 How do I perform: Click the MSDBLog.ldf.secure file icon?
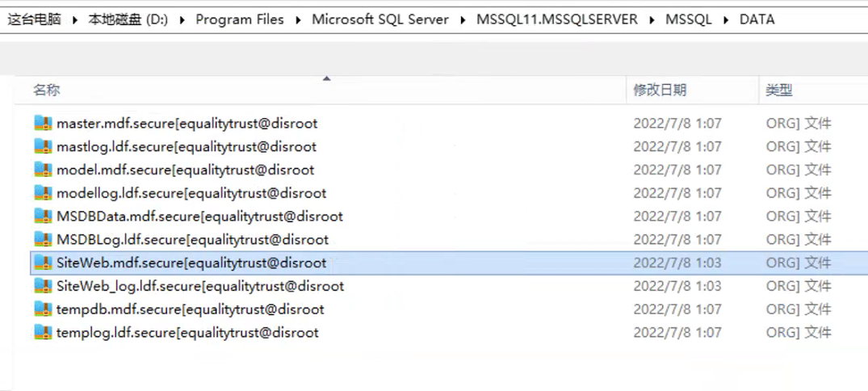[43, 240]
